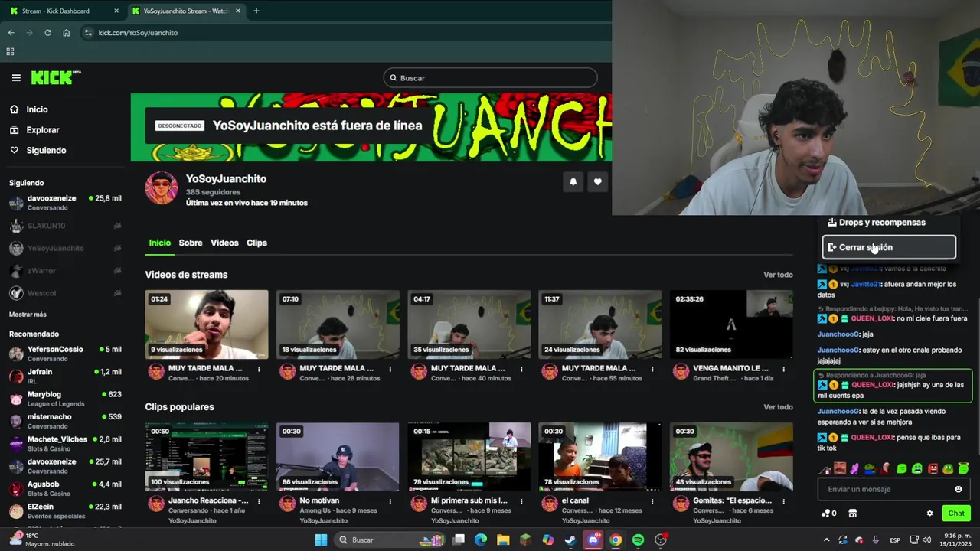Viewport: 980px width, 551px height.
Task: Open zWarror channel in sidebar
Action: pos(64,271)
